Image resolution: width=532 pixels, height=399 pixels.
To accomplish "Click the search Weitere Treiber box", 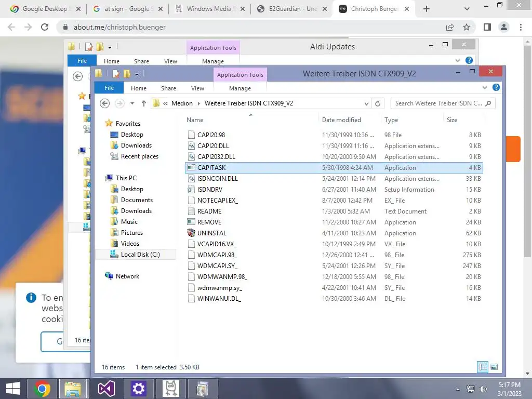I will 443,103.
